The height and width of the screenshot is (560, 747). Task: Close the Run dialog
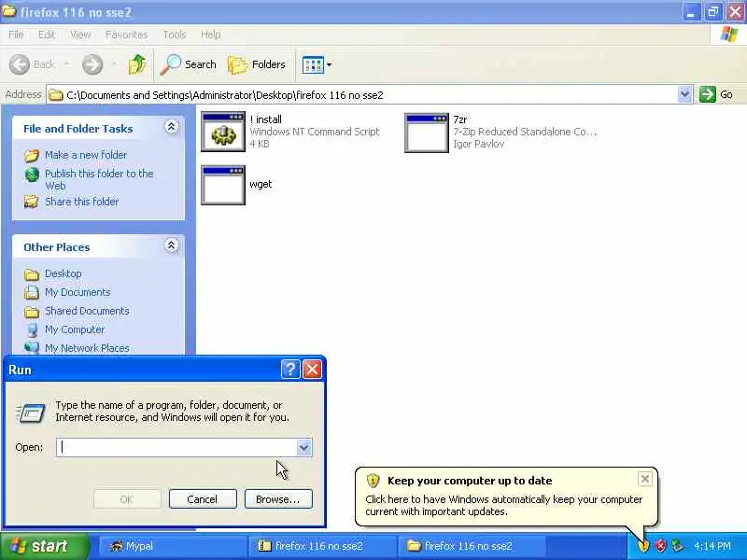click(x=313, y=369)
